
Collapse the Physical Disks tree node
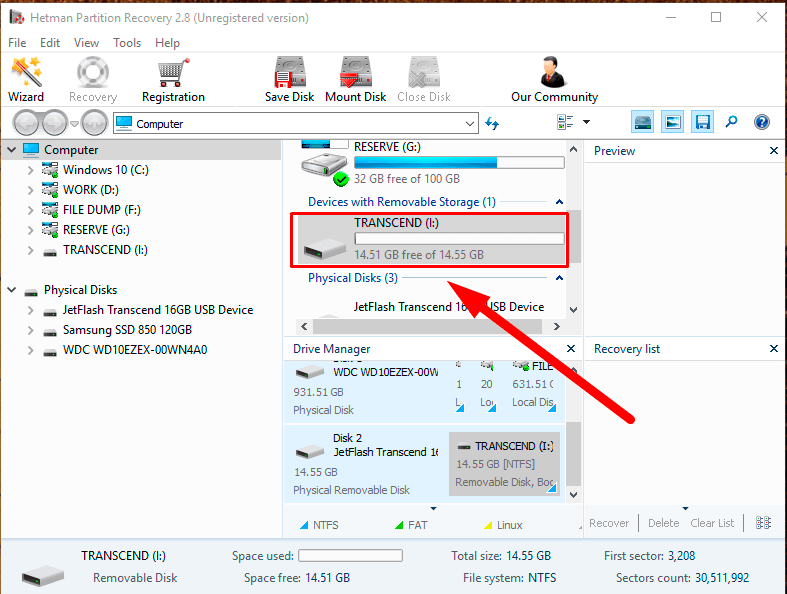pyautogui.click(x=12, y=290)
